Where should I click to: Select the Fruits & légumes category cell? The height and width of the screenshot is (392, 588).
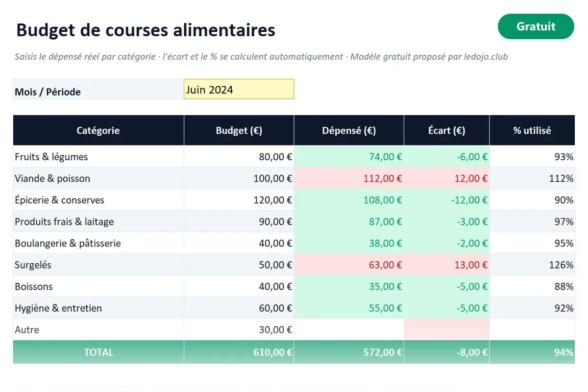(x=98, y=157)
